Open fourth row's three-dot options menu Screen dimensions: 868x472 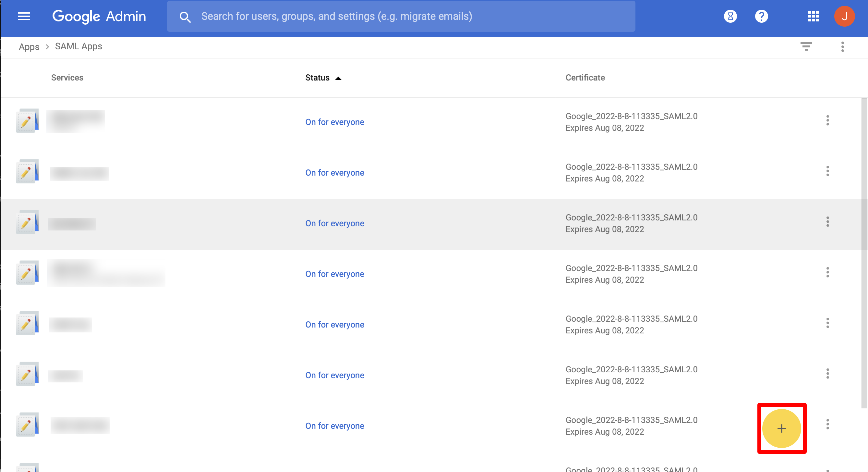click(x=827, y=272)
